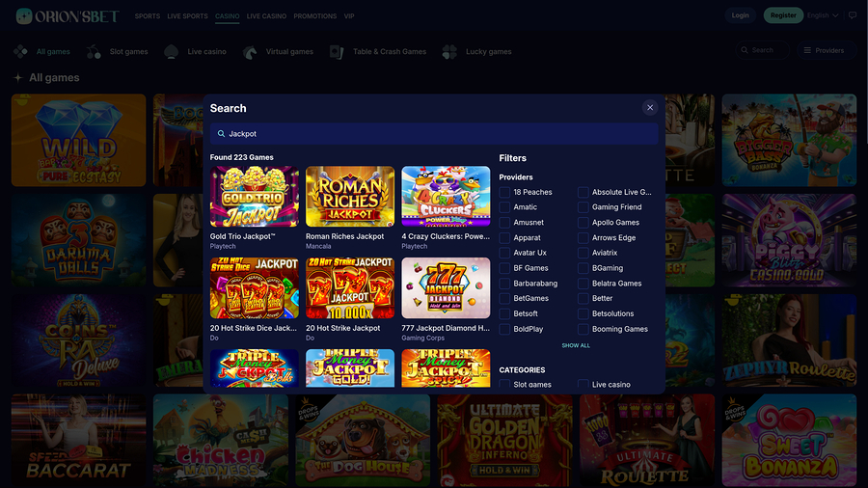Image resolution: width=868 pixels, height=488 pixels.
Task: Open the LIVE SPORTS menu
Action: pos(188,16)
